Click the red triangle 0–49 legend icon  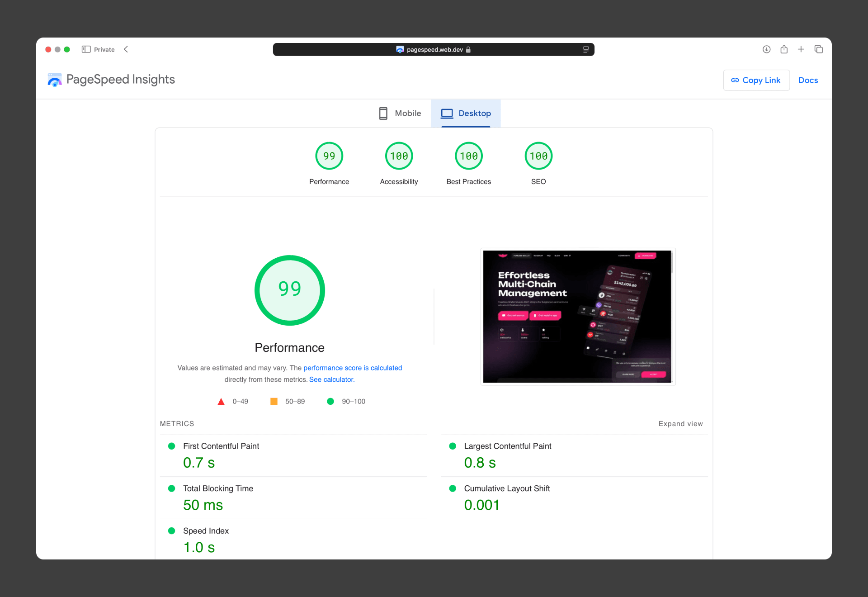click(x=221, y=402)
